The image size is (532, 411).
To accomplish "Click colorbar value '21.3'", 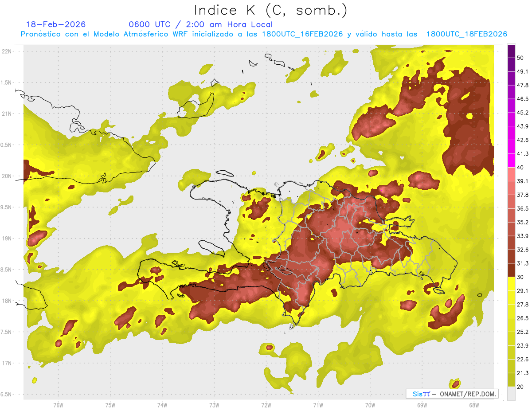I will click(x=523, y=373).
